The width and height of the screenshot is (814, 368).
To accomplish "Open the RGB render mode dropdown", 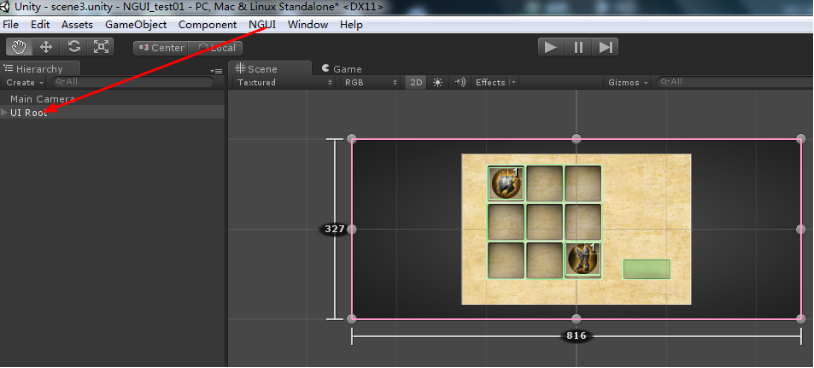I will pos(370,83).
